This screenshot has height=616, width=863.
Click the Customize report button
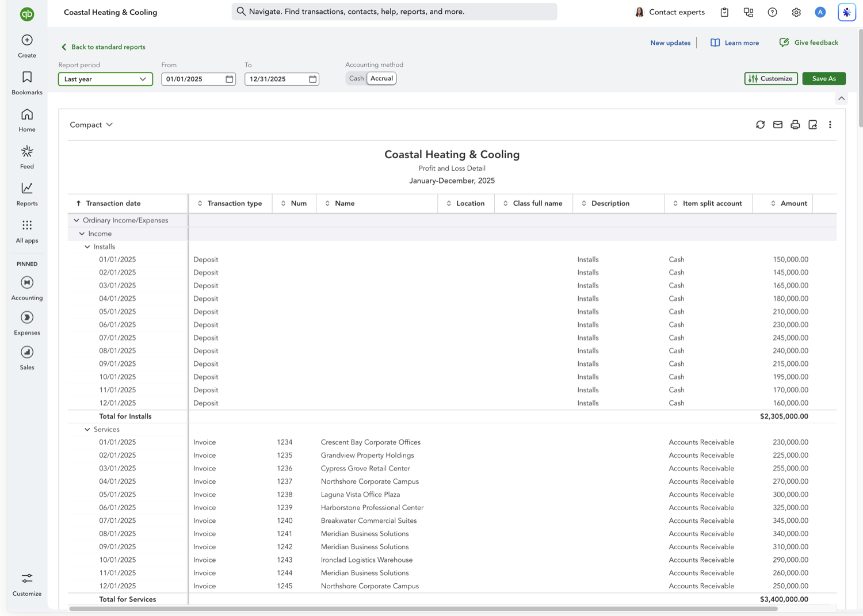tap(771, 79)
